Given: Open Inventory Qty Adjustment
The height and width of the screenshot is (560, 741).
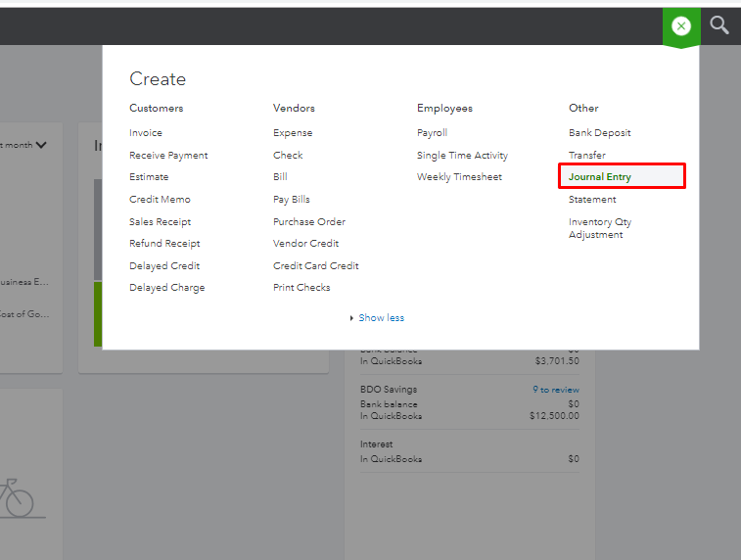Looking at the screenshot, I should [x=600, y=228].
